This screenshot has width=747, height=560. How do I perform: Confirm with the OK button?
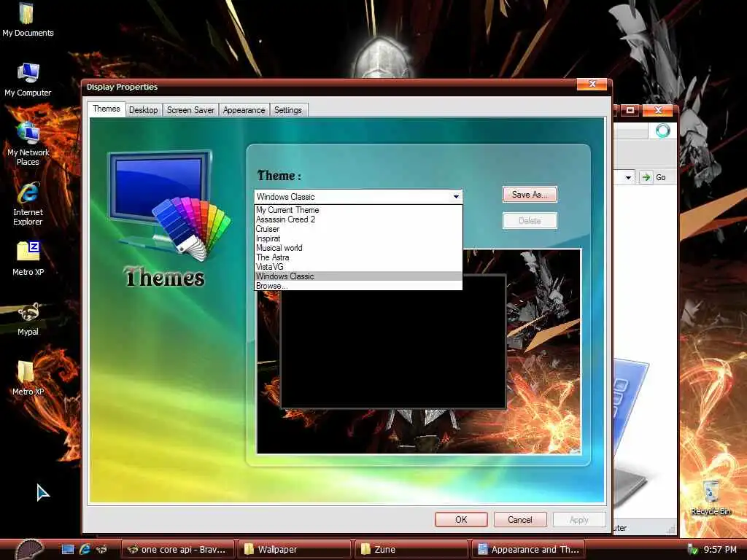[461, 519]
